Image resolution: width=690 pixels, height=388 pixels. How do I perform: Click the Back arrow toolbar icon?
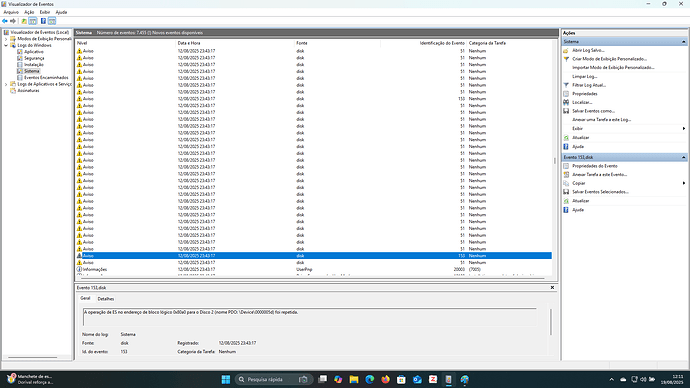(x=5, y=21)
